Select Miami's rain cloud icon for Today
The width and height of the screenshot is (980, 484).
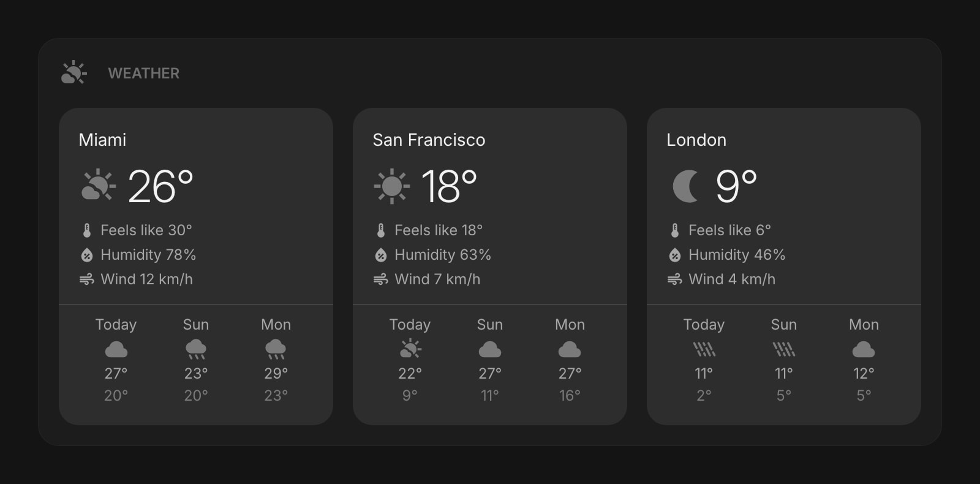[x=115, y=349]
